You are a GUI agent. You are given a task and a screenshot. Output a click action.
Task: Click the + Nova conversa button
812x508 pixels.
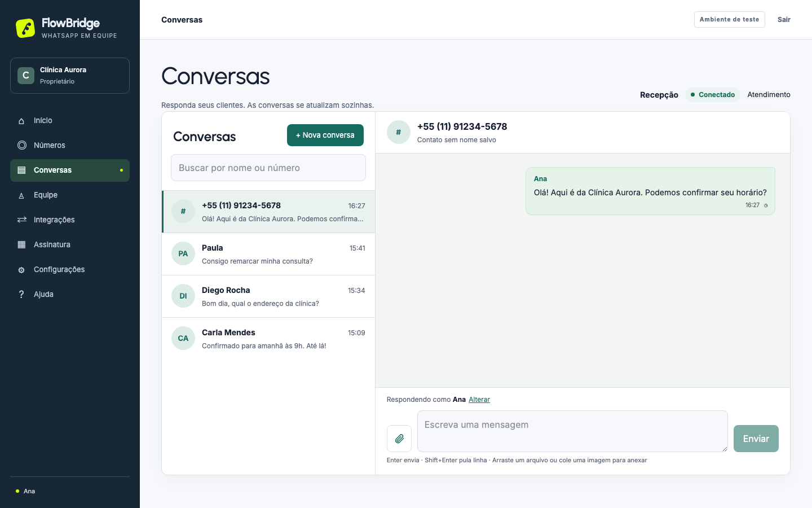pyautogui.click(x=325, y=135)
